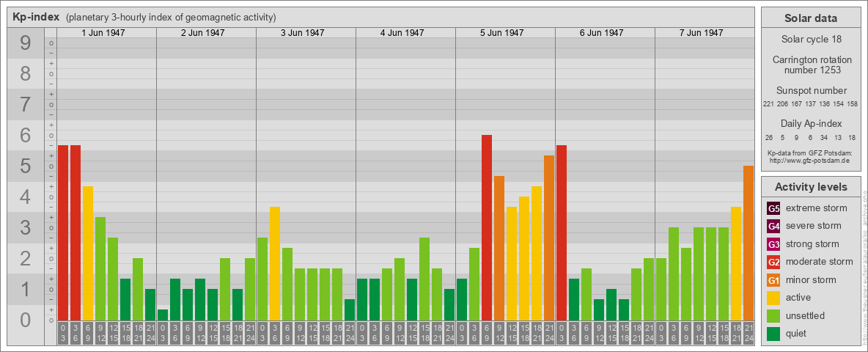Click the daily Ap-index value 13
This screenshot has height=352, width=868.
tap(838, 137)
